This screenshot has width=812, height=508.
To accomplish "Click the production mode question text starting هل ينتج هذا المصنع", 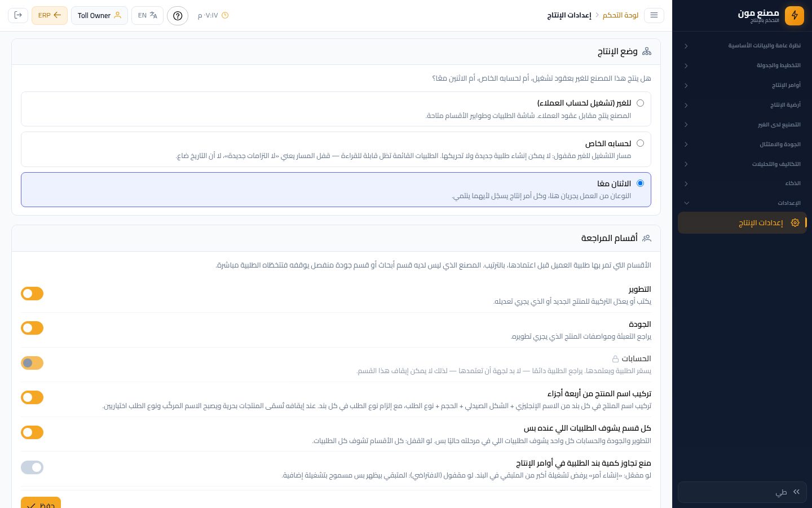I will (541, 78).
